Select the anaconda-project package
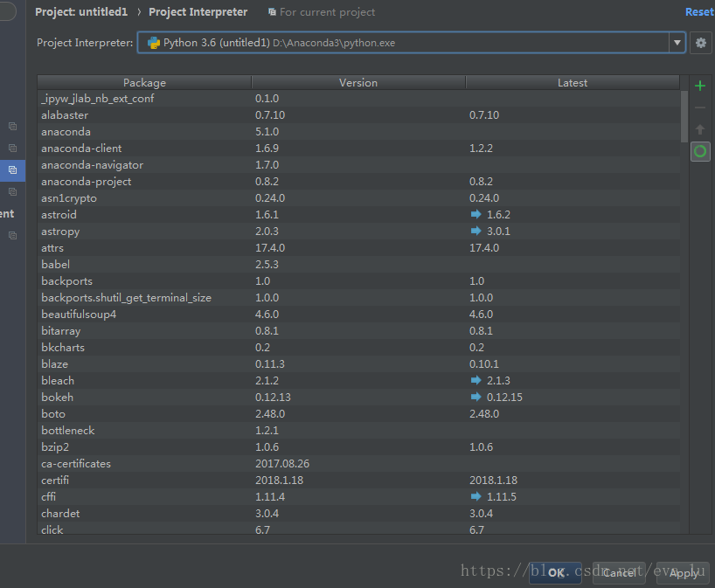This screenshot has height=588, width=715. click(x=87, y=182)
